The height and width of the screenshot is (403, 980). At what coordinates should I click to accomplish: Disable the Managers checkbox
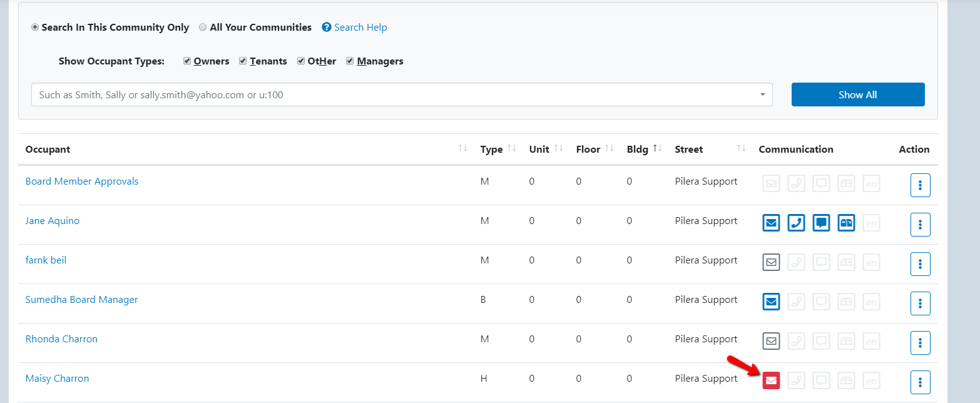pyautogui.click(x=350, y=61)
